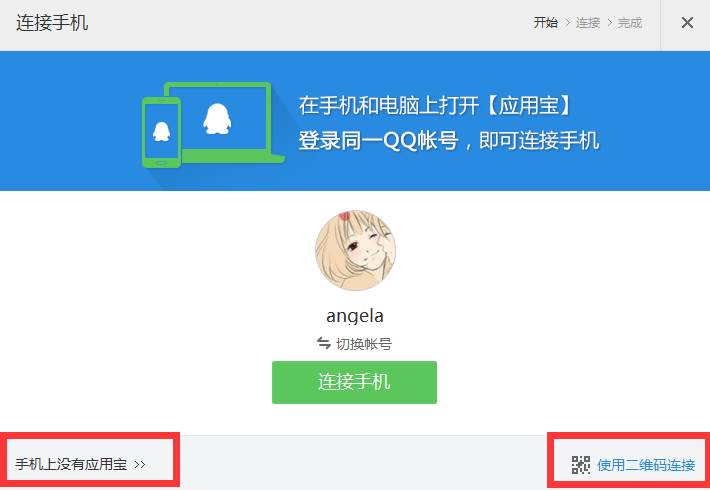Screen dimensions: 710x490
Task: Click the banner text 登录同一QQ帐号，即可连接手机
Action: (x=449, y=140)
